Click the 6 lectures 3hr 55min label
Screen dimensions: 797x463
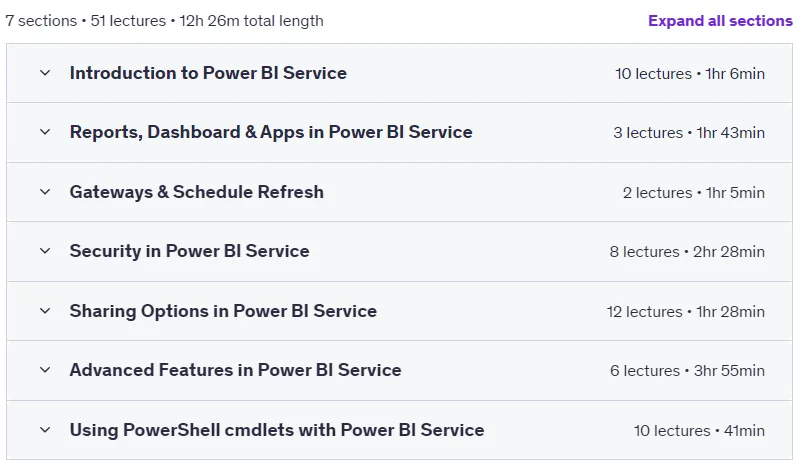(x=687, y=371)
